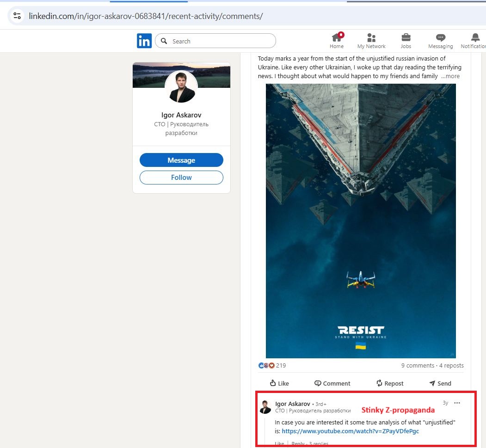This screenshot has height=448, width=486.
Task: Message Igor Askarov
Action: pyautogui.click(x=181, y=160)
